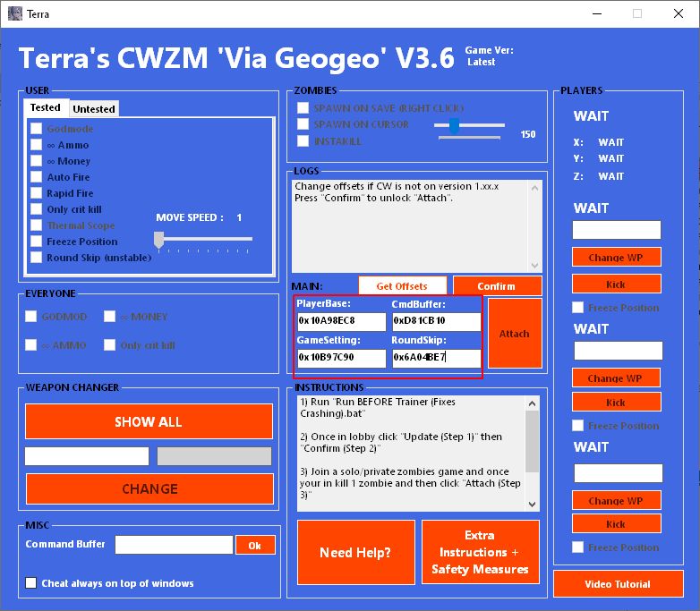The height and width of the screenshot is (611, 700).
Task: Click the third player's Change WP button
Action: (x=616, y=500)
